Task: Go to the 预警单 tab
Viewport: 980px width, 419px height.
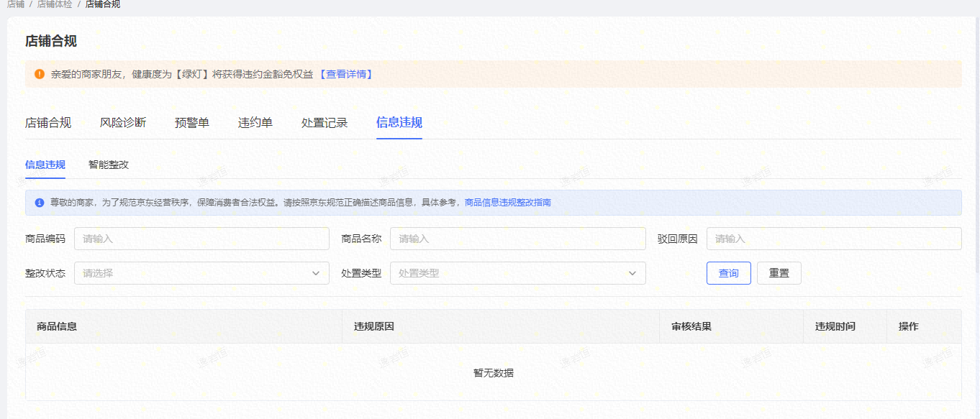Action: point(192,123)
